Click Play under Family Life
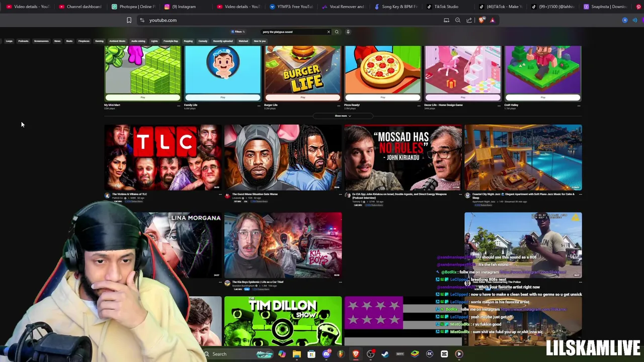This screenshot has height=362, width=644. 222,98
